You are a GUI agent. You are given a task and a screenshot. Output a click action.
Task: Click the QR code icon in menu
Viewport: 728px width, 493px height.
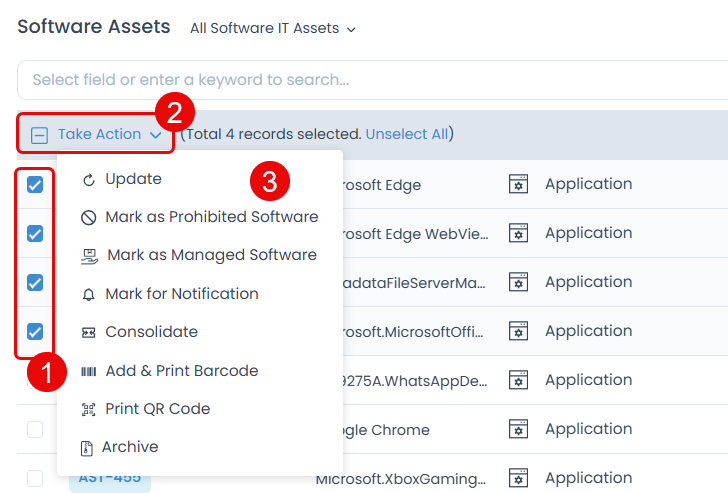tap(88, 409)
